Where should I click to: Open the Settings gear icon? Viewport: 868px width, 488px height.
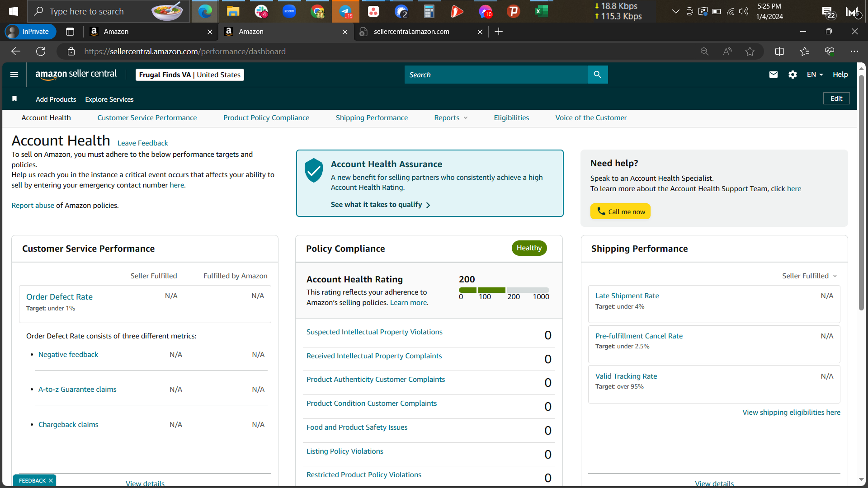(x=793, y=75)
